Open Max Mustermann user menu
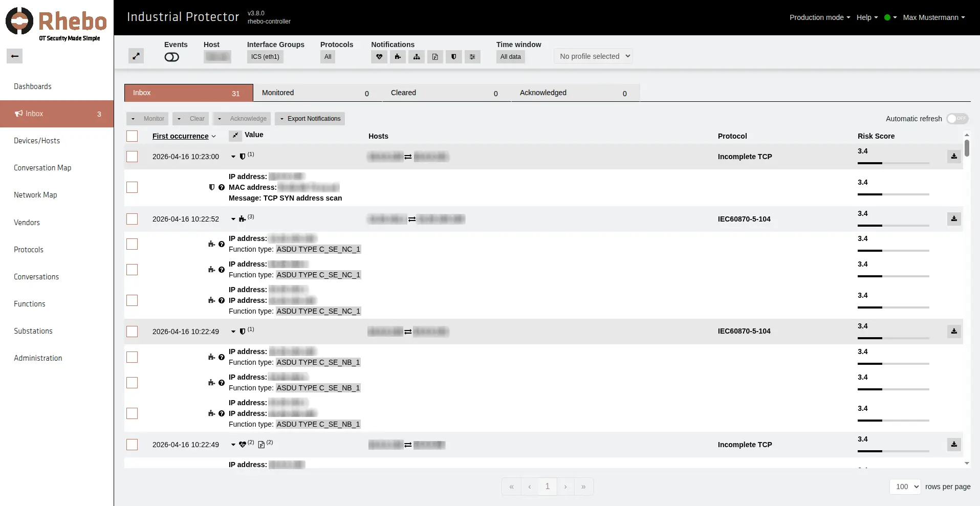This screenshot has height=506, width=980. point(934,17)
